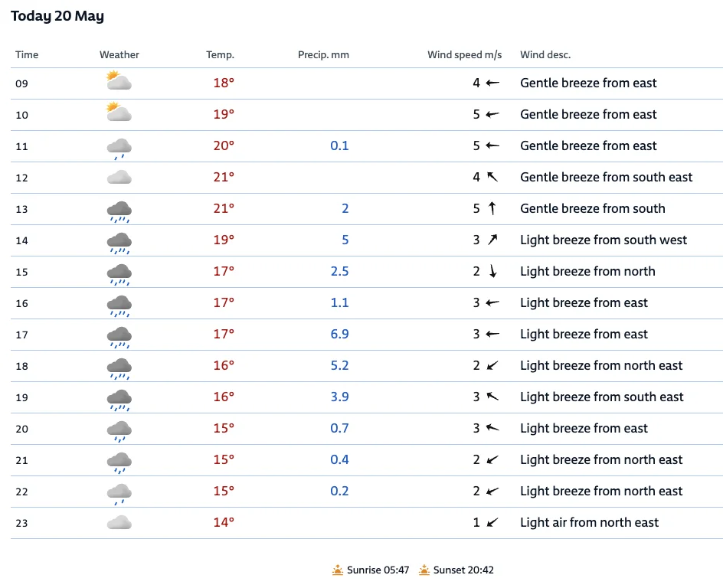
Task: Select the heavy rain icon at 13
Action: pyautogui.click(x=119, y=211)
